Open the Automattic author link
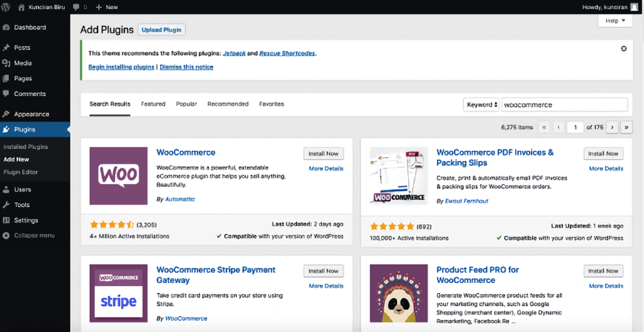Screen dimensions: 644x332 pyautogui.click(x=180, y=199)
